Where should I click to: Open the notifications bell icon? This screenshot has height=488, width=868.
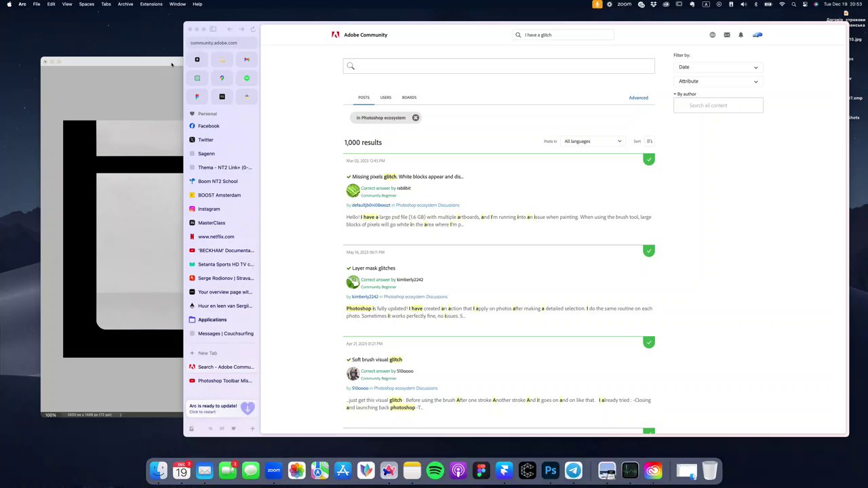click(x=741, y=35)
